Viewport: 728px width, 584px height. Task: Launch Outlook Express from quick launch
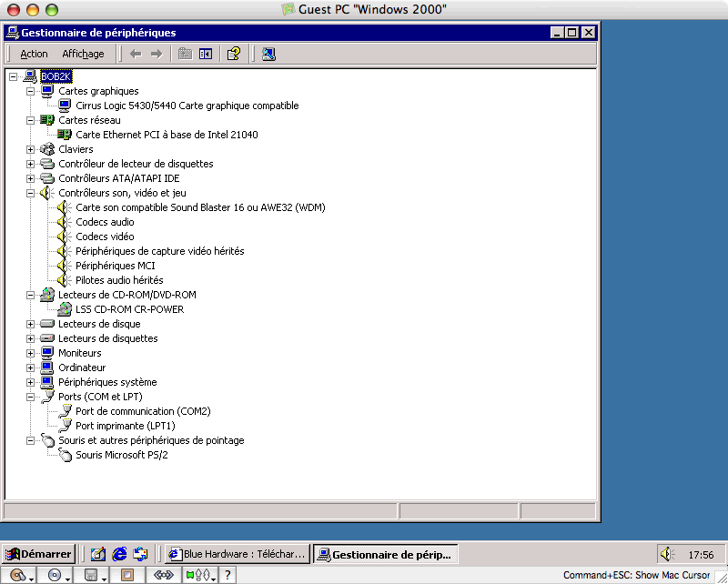click(140, 554)
